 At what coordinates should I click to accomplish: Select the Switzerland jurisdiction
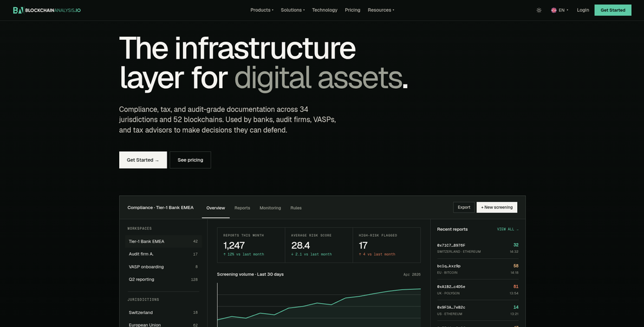(163, 313)
